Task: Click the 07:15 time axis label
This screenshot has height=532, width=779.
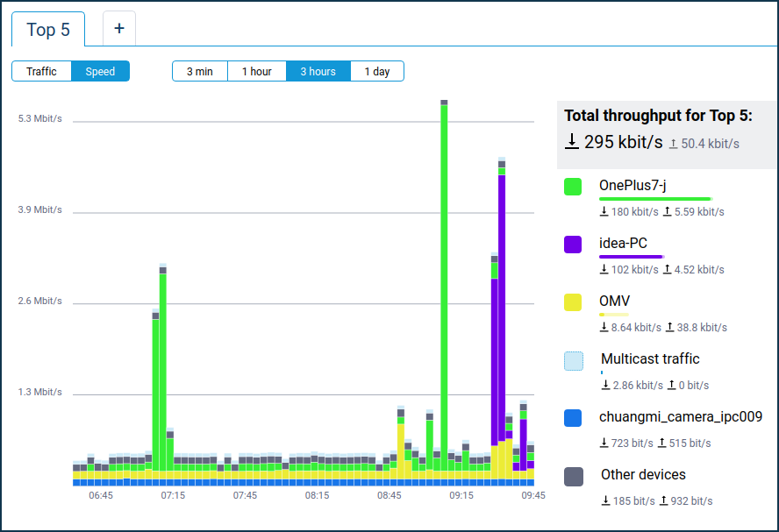Action: [x=173, y=495]
